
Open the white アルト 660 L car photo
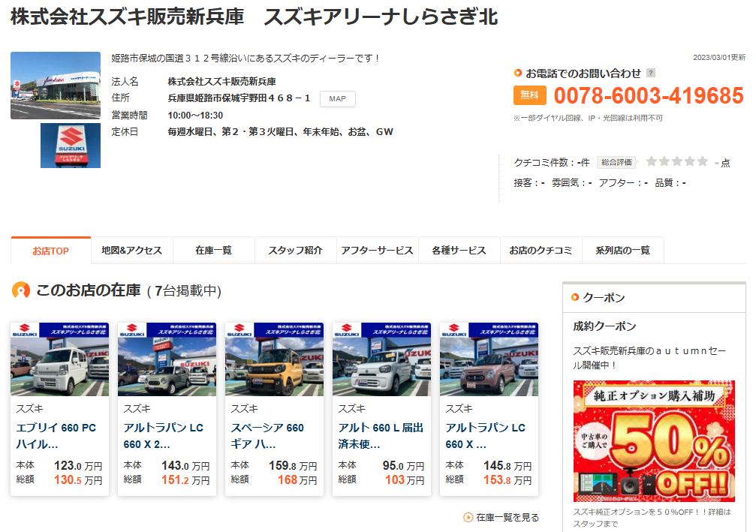pyautogui.click(x=382, y=359)
